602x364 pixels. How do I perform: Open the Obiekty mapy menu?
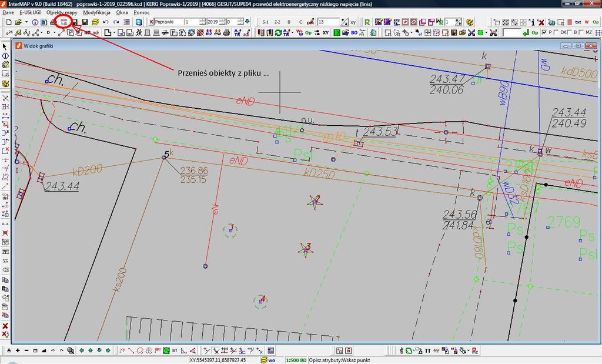click(62, 12)
